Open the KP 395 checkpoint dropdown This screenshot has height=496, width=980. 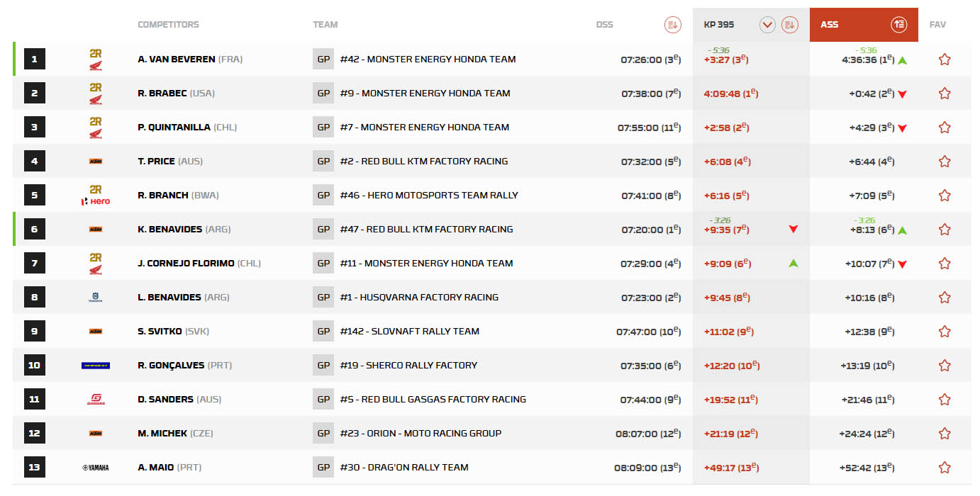(x=767, y=25)
